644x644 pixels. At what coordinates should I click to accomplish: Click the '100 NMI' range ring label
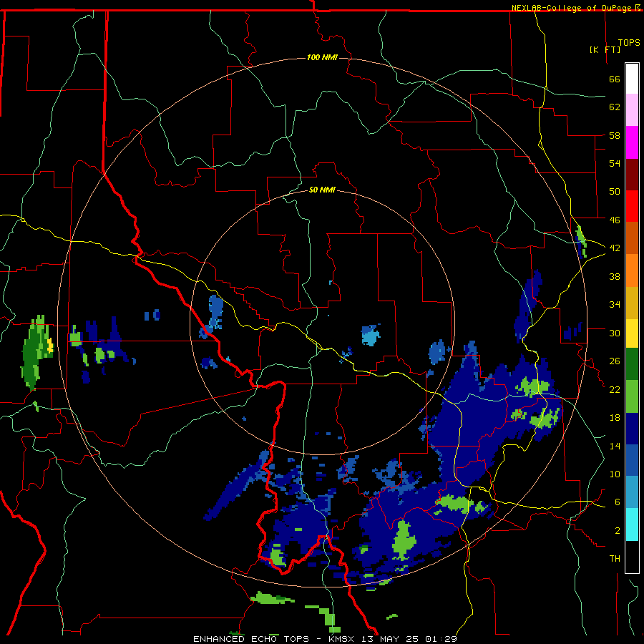[x=322, y=57]
